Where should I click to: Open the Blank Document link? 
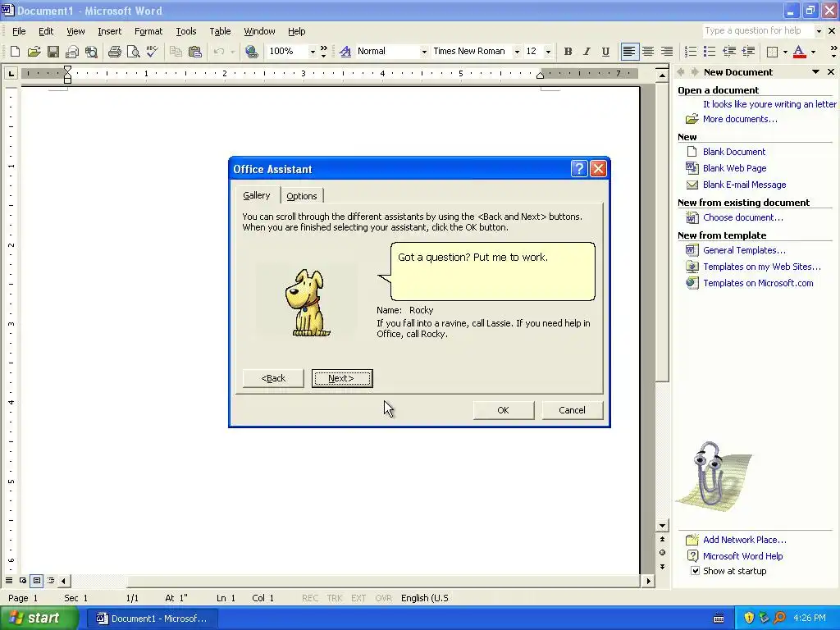(734, 152)
